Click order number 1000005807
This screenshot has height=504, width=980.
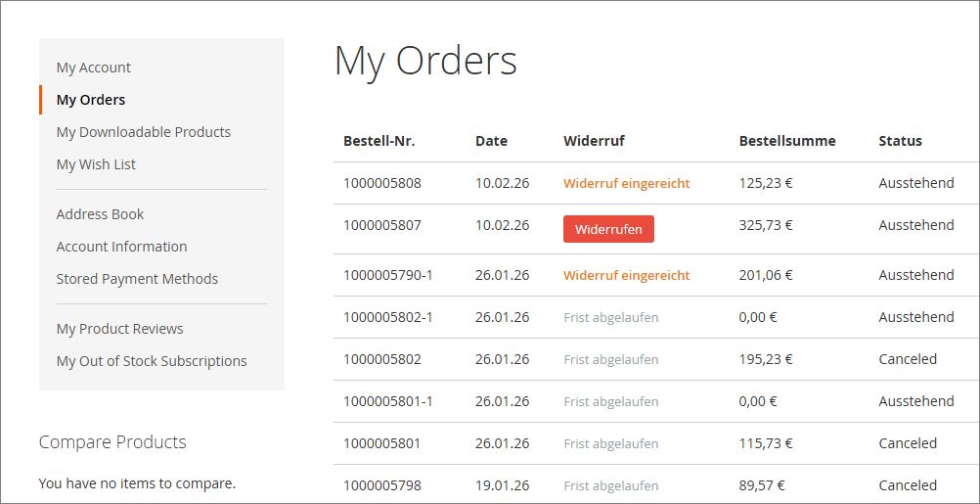[382, 225]
